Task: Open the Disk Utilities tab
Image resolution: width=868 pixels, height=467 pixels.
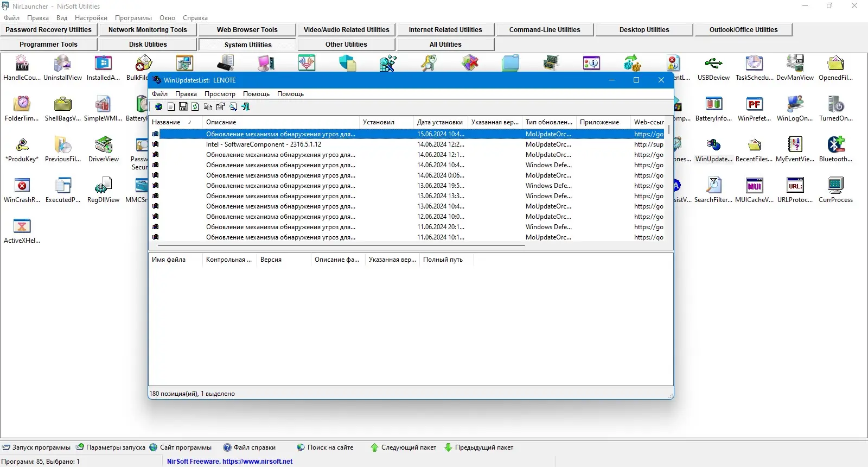Action: pyautogui.click(x=148, y=45)
